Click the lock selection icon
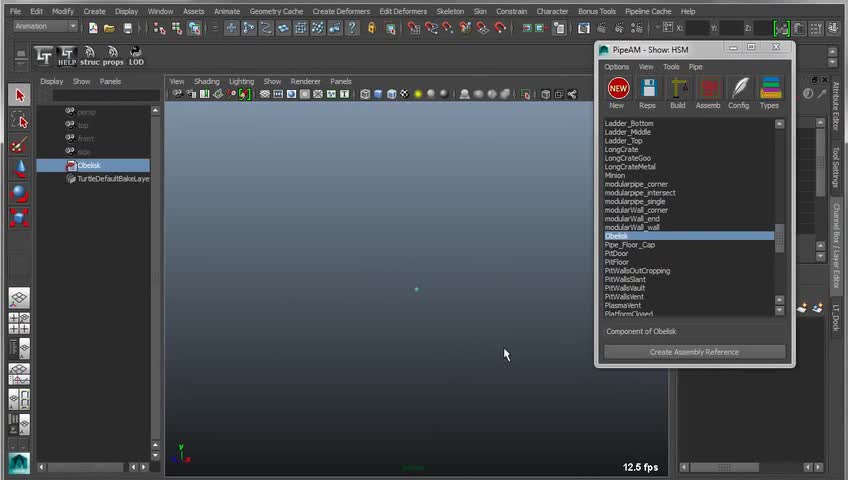 coord(372,28)
